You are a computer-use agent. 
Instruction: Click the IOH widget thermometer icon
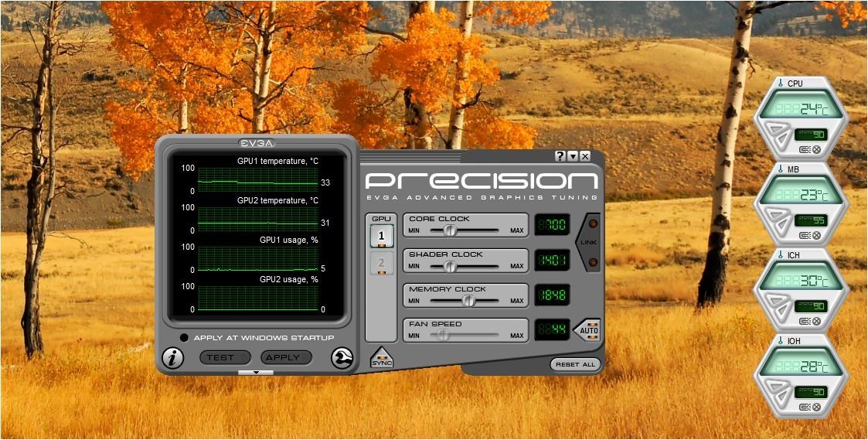click(x=781, y=341)
